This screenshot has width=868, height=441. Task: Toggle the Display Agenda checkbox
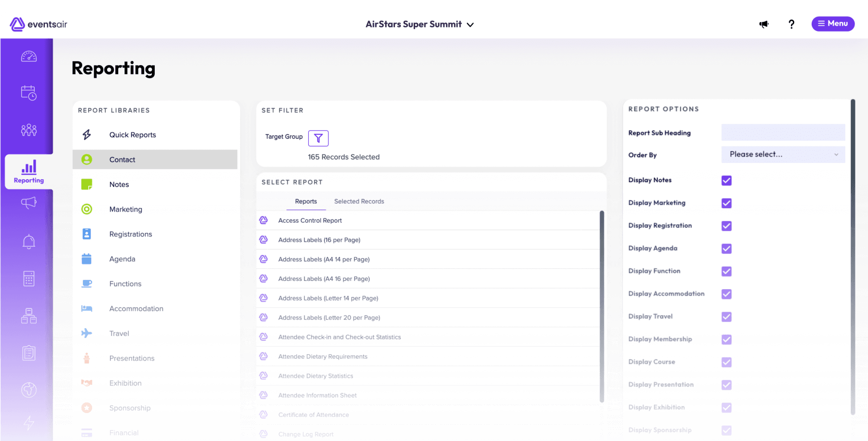pos(726,249)
